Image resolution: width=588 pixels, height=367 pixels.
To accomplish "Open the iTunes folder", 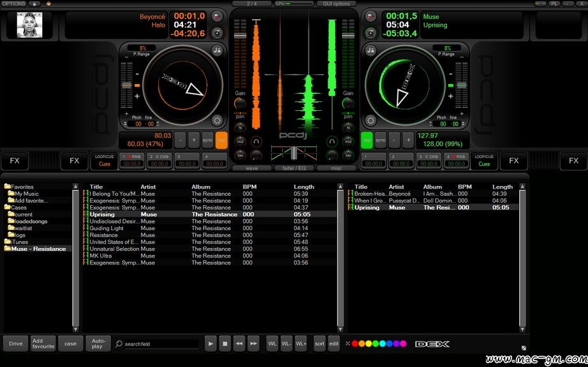I will 16,242.
